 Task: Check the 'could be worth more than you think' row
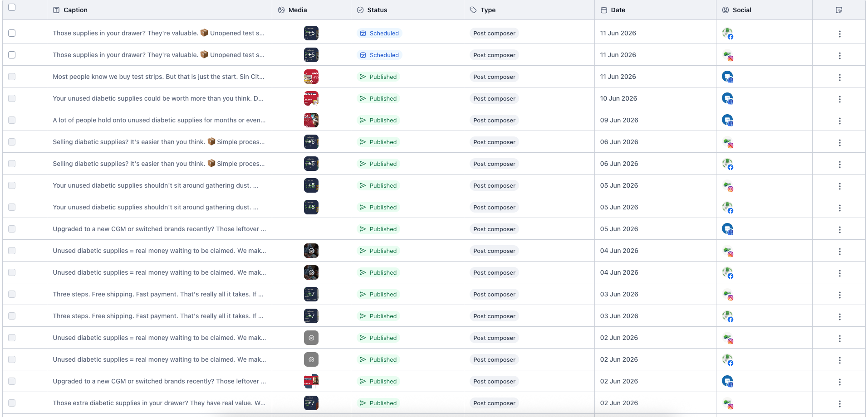[12, 98]
